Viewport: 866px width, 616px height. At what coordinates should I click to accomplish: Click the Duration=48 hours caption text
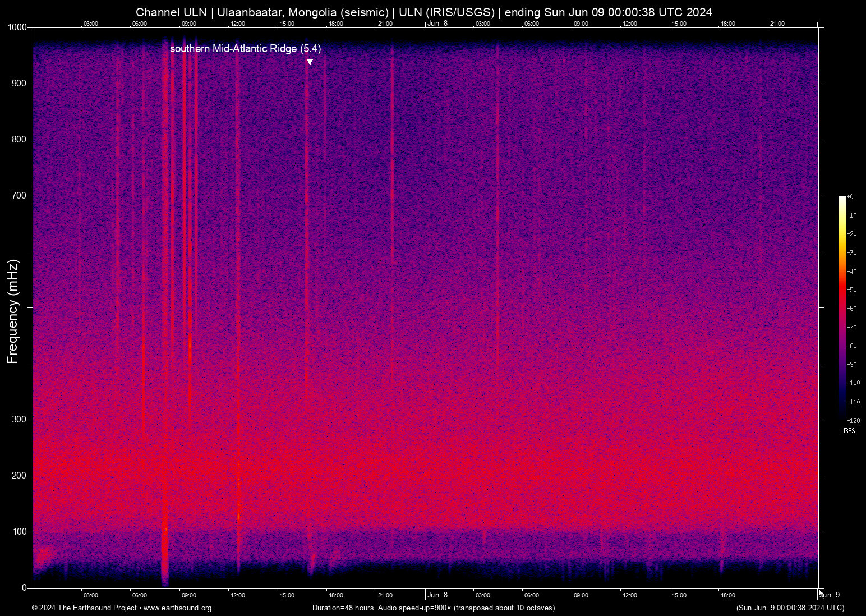[434, 608]
